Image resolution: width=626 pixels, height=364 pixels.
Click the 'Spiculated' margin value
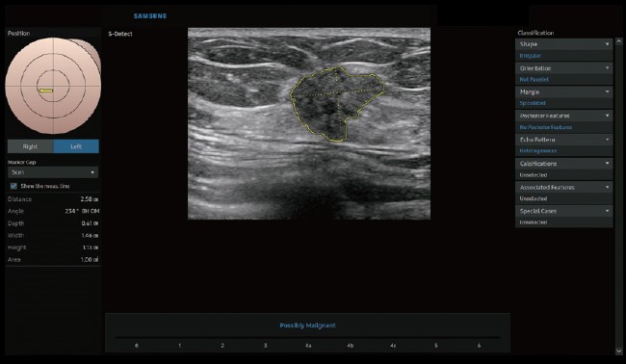(x=533, y=103)
